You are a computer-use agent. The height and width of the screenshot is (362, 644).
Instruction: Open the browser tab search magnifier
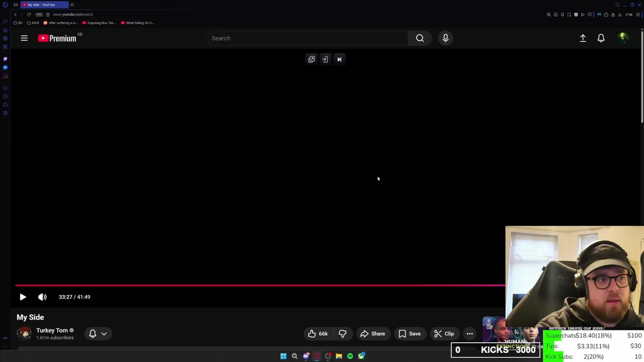[x=617, y=5]
